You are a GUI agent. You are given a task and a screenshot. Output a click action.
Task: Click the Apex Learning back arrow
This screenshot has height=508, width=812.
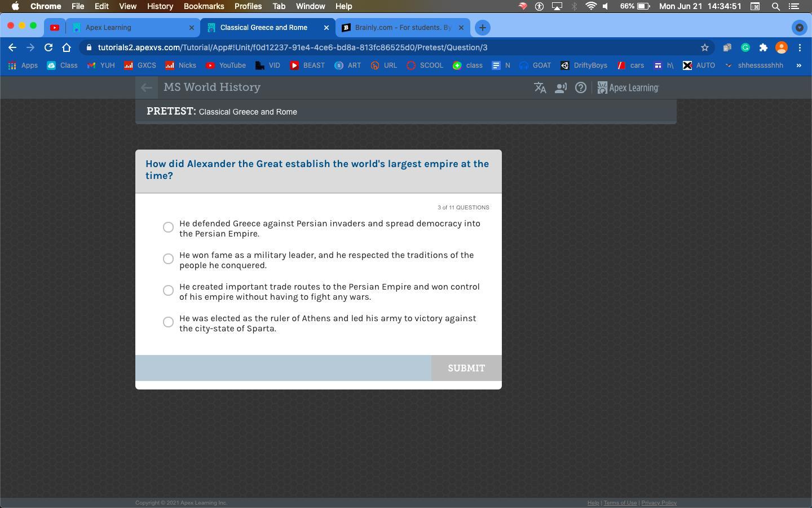point(146,87)
